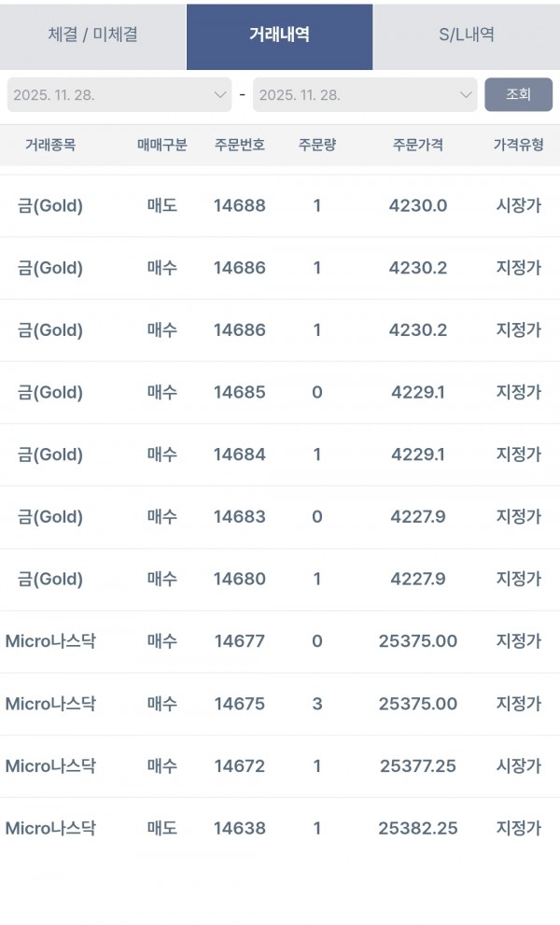Select Gold order 14684 row
Image resolution: width=560 pixels, height=925 pixels.
(x=280, y=455)
